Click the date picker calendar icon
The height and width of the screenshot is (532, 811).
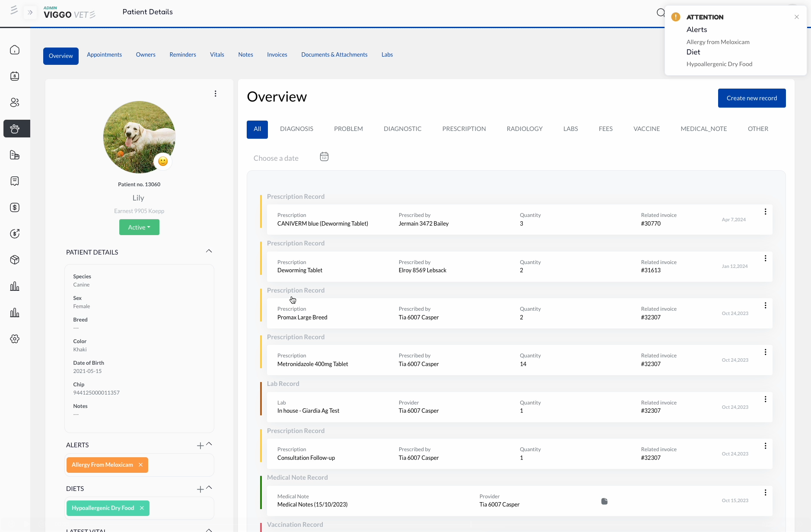324,157
